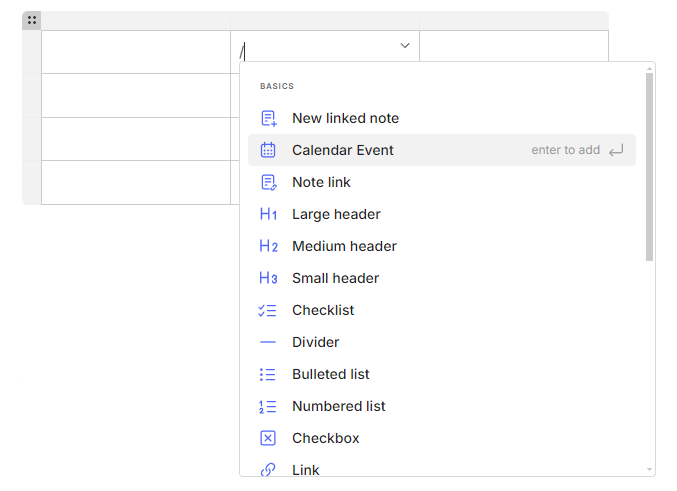The height and width of the screenshot is (491, 677).
Task: Click the first empty table cell
Action: (136, 52)
